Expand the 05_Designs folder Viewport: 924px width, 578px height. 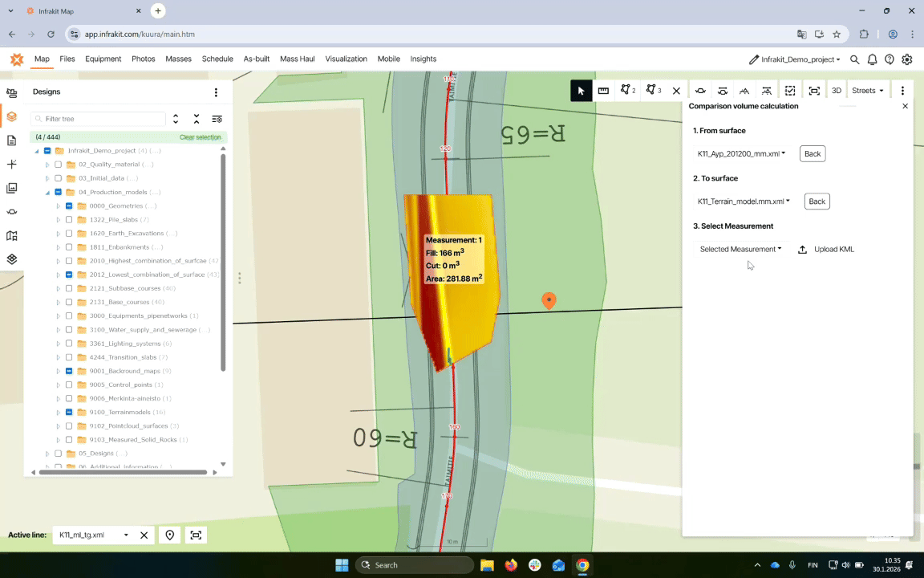click(x=47, y=454)
